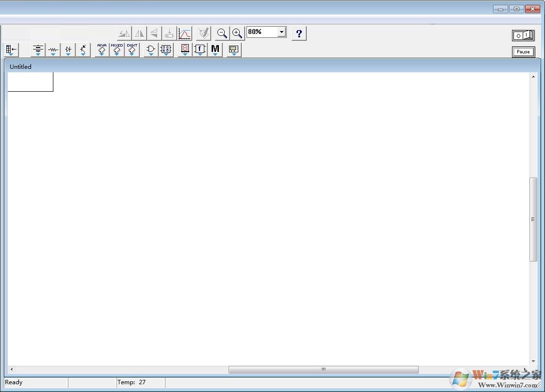The height and width of the screenshot is (392, 545).
Task: Select the logic gate tool
Action: pos(150,49)
